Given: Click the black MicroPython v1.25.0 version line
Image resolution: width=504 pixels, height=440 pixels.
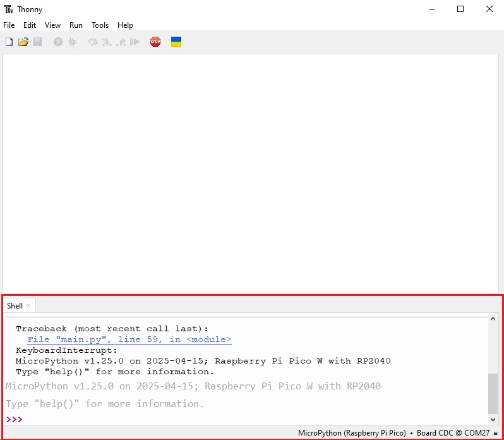Looking at the screenshot, I should [203, 361].
